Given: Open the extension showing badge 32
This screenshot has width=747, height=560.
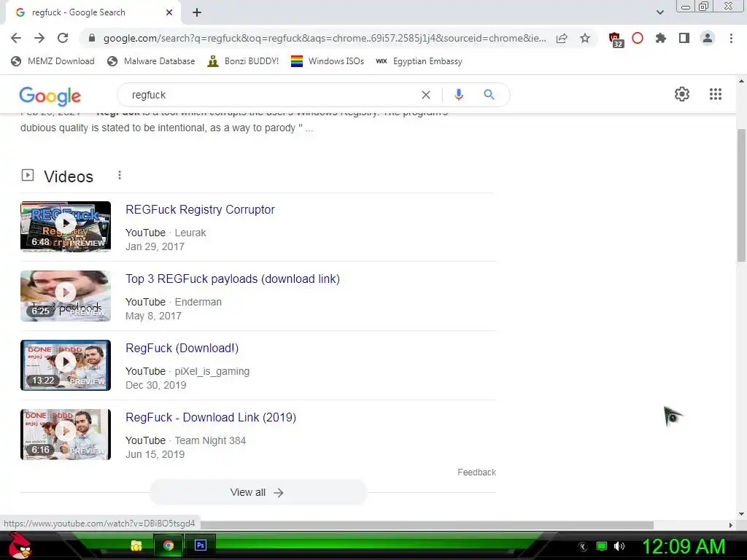Looking at the screenshot, I should (x=615, y=39).
